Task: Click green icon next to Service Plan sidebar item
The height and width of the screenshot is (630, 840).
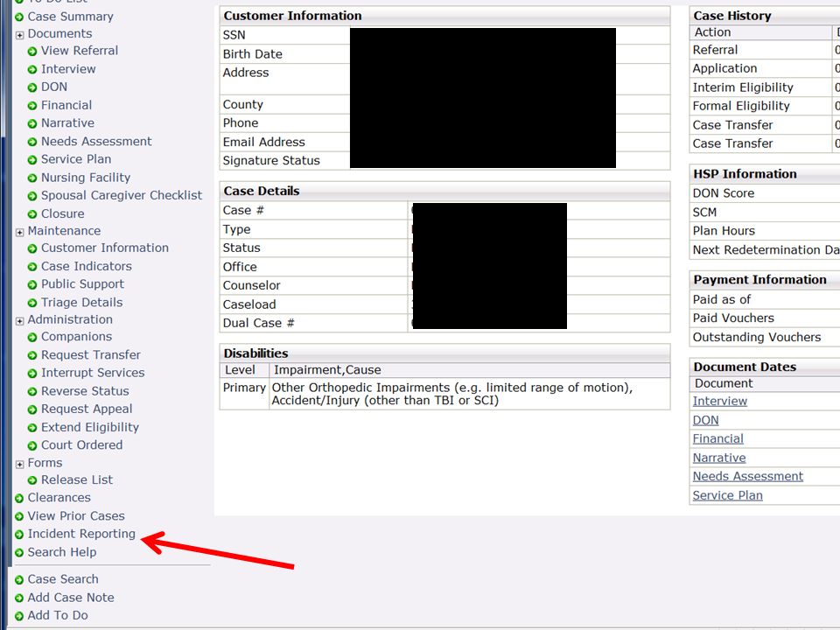Action: [x=32, y=160]
